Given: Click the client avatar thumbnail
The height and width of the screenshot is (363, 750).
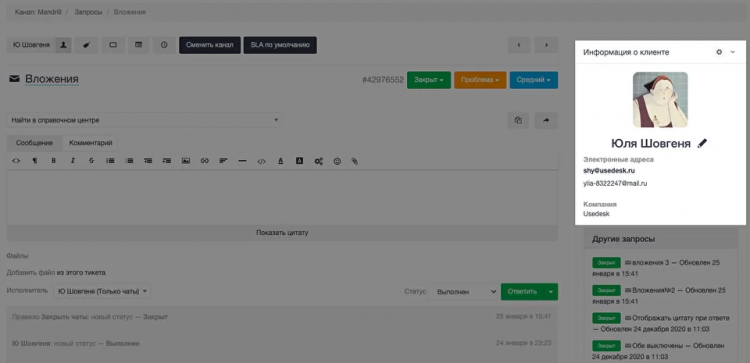Looking at the screenshot, I should [660, 99].
